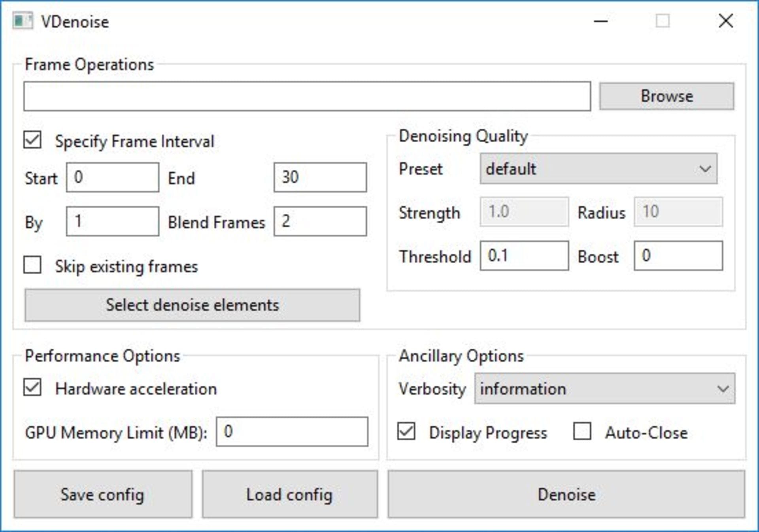The image size is (759, 532).
Task: Open the Preset dropdown
Action: (599, 169)
